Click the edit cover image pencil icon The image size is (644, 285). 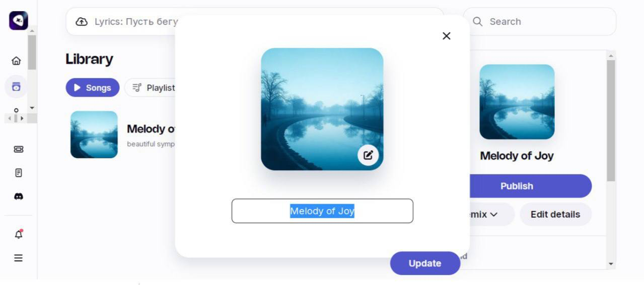tap(368, 155)
